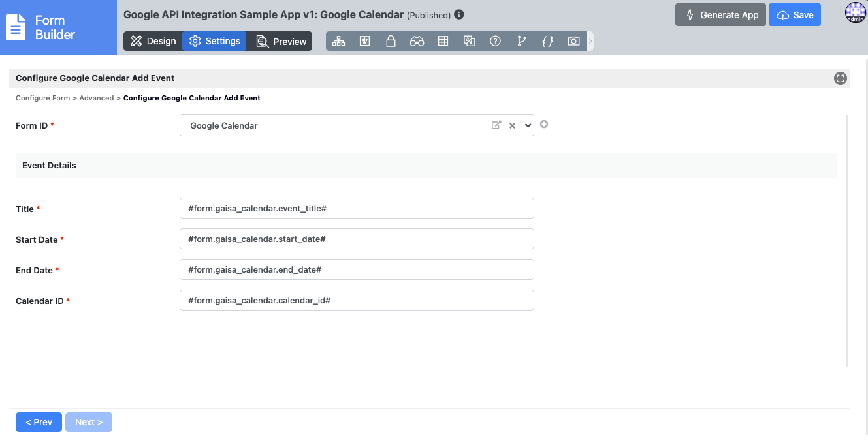Viewport: 868px width, 443px height.
Task: Expand toolbar with right chevron arrow
Action: tap(590, 41)
